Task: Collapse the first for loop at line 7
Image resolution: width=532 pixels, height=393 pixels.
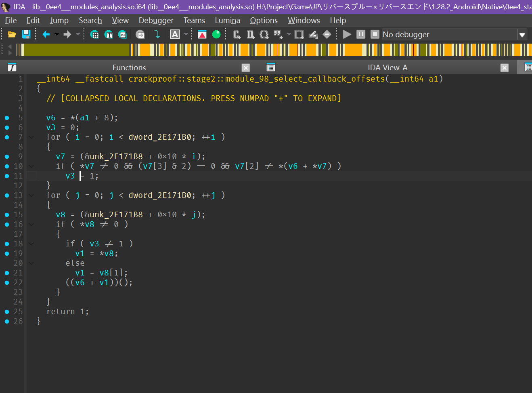Action: click(31, 137)
